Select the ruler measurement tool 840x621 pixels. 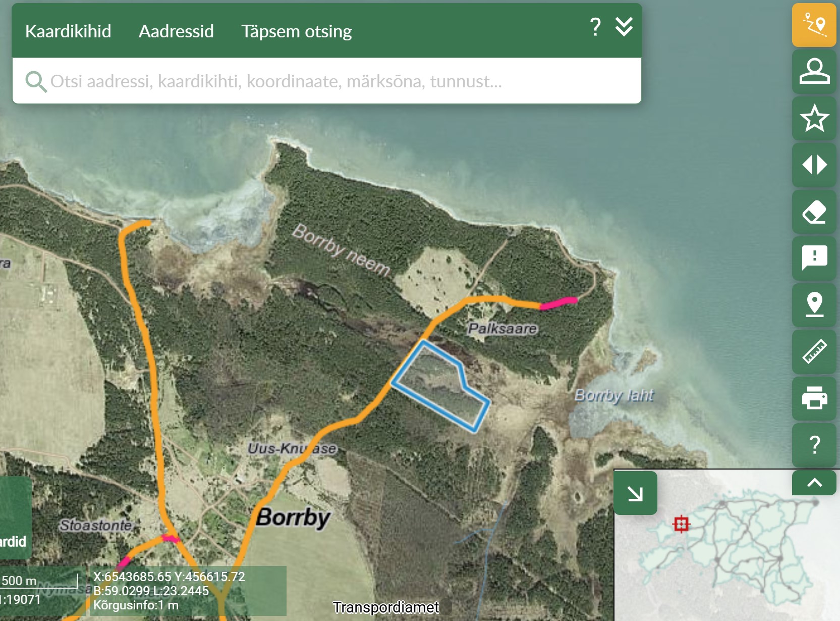814,351
